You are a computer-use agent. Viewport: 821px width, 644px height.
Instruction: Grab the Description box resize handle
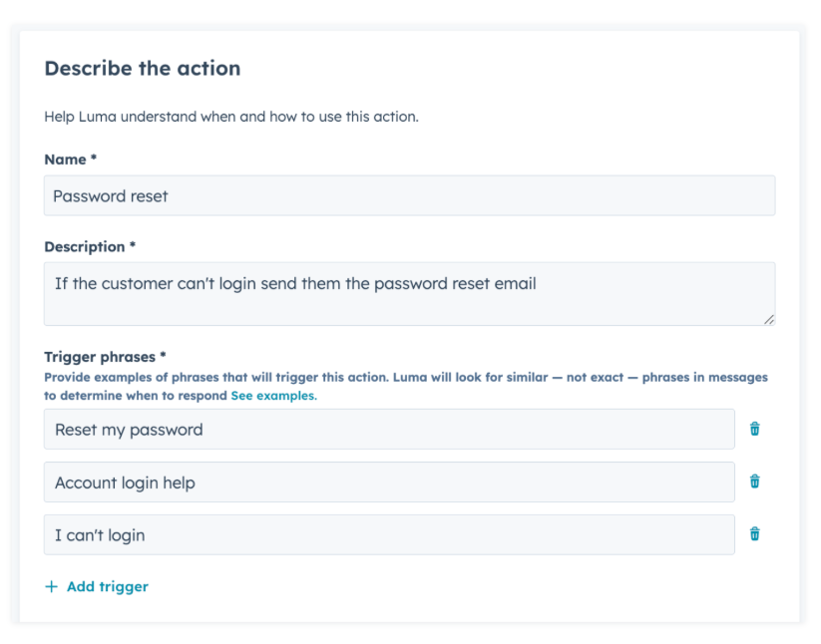pyautogui.click(x=768, y=319)
